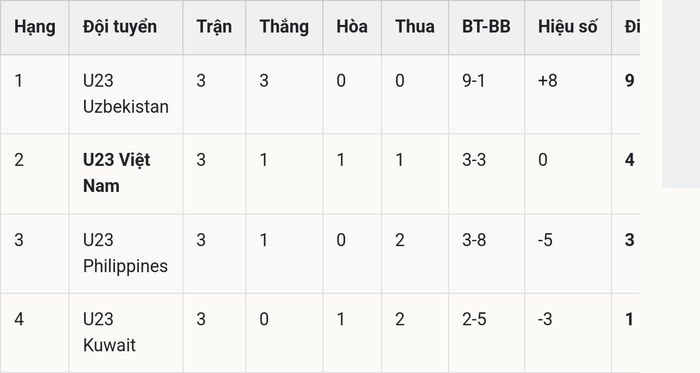Viewport: 700px width, 373px height.
Task: Click the Hòa column header
Action: coord(352,27)
